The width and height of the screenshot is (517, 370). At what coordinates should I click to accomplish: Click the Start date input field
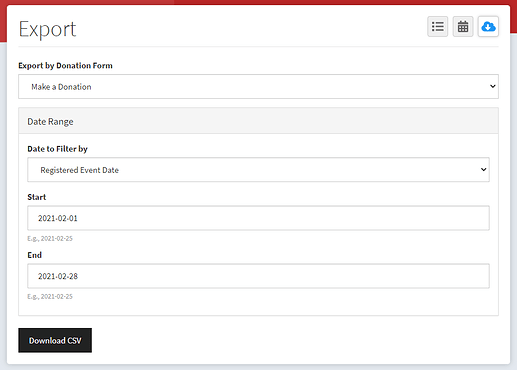coord(258,218)
